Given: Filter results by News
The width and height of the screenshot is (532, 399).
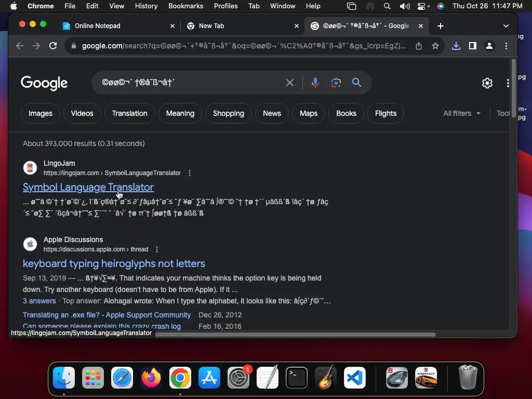Looking at the screenshot, I should pyautogui.click(x=272, y=113).
